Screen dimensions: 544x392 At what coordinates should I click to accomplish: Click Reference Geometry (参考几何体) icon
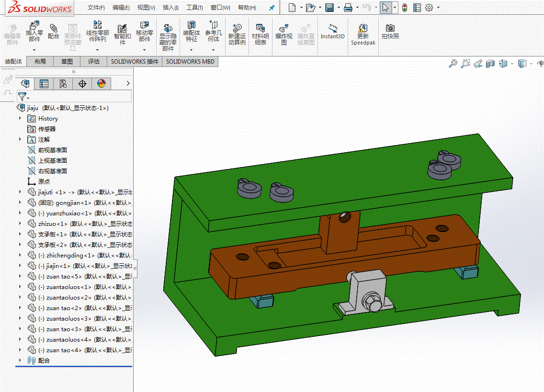pyautogui.click(x=214, y=32)
